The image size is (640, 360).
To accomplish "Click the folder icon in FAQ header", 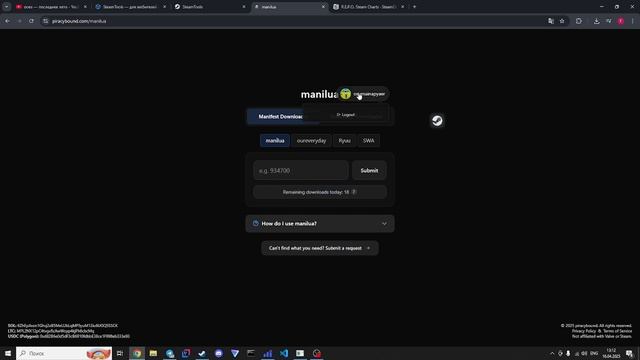I will 256,223.
